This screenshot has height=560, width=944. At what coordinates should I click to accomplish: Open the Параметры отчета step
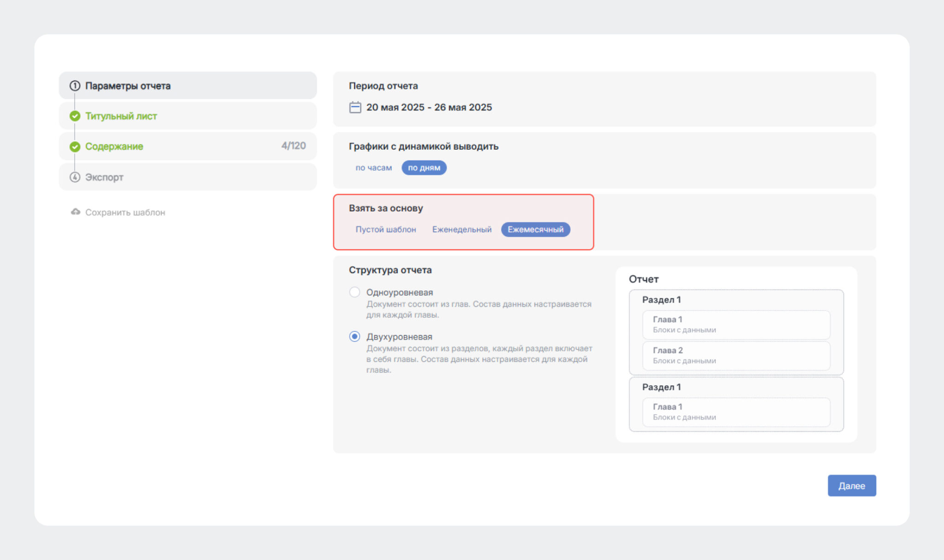click(x=188, y=86)
